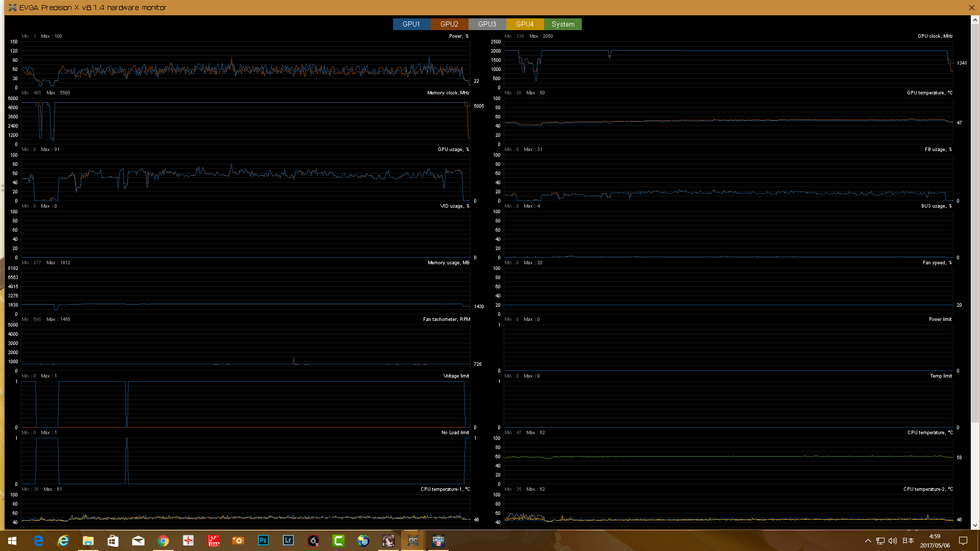
Task: Click the memory usage value 1430
Action: (x=479, y=307)
